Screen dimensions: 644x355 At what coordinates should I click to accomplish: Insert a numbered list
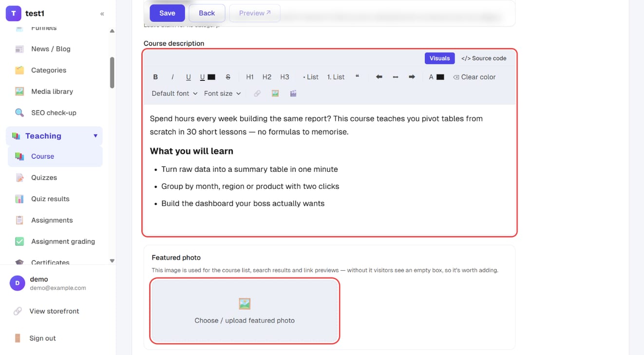(336, 77)
